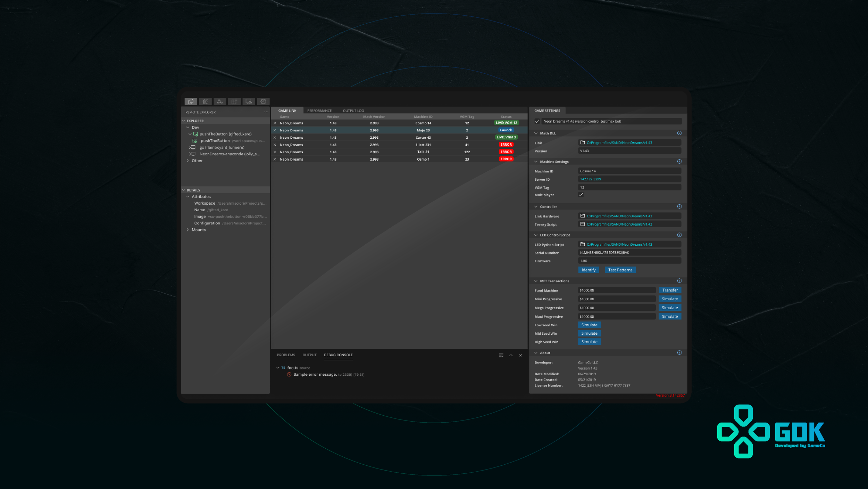868x489 pixels.
Task: Show info for Controller section
Action: pos(679,206)
